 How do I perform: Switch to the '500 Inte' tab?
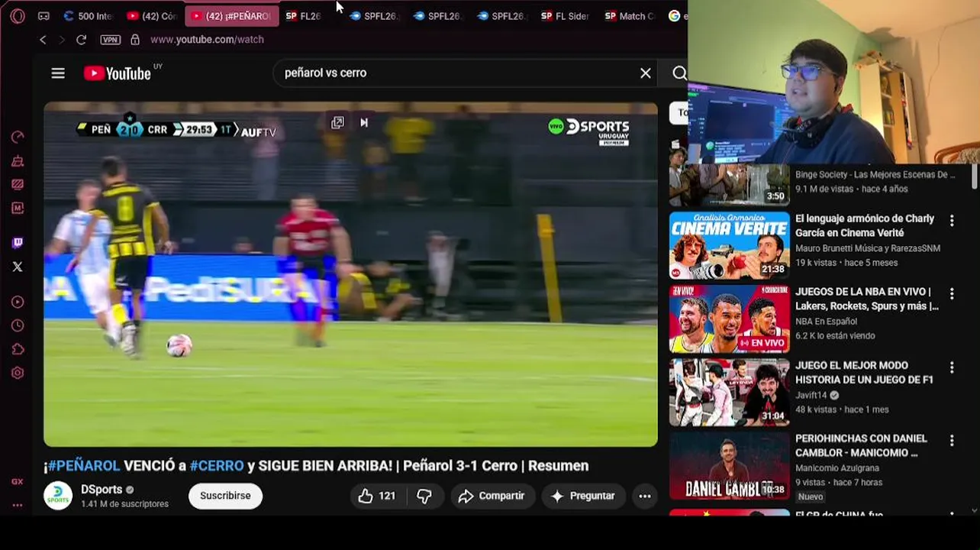click(89, 16)
